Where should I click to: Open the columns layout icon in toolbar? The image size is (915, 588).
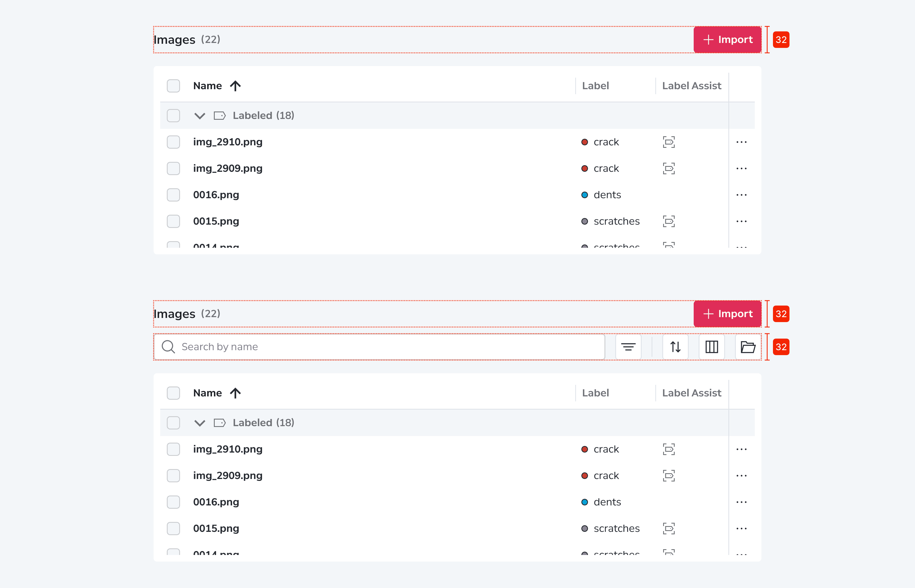(x=712, y=347)
